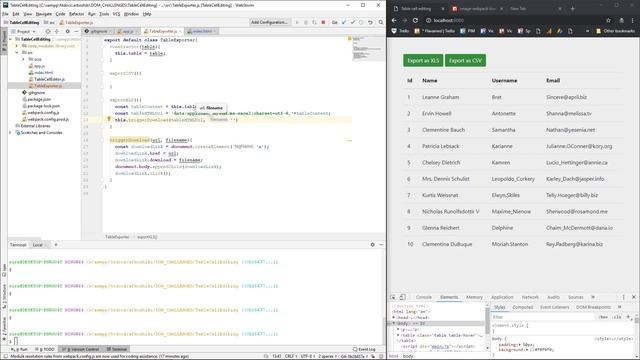
Task: Reload the localhost page in Chrome
Action: pos(415,20)
